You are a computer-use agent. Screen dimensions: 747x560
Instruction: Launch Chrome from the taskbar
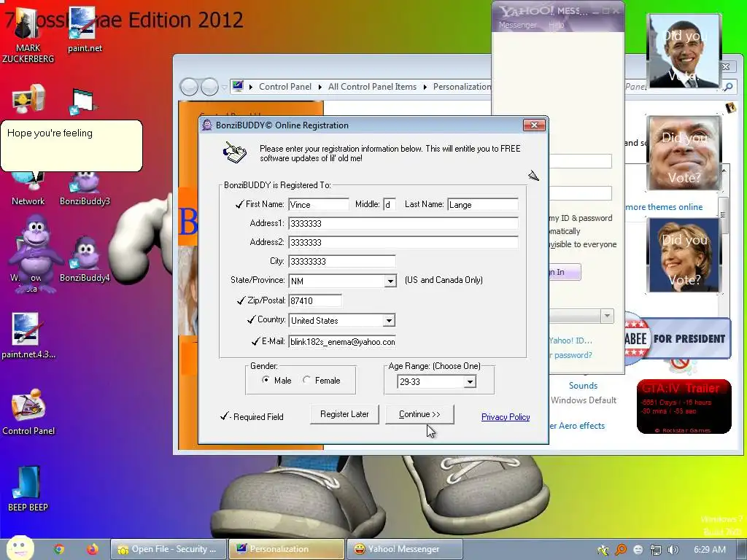pyautogui.click(x=59, y=549)
